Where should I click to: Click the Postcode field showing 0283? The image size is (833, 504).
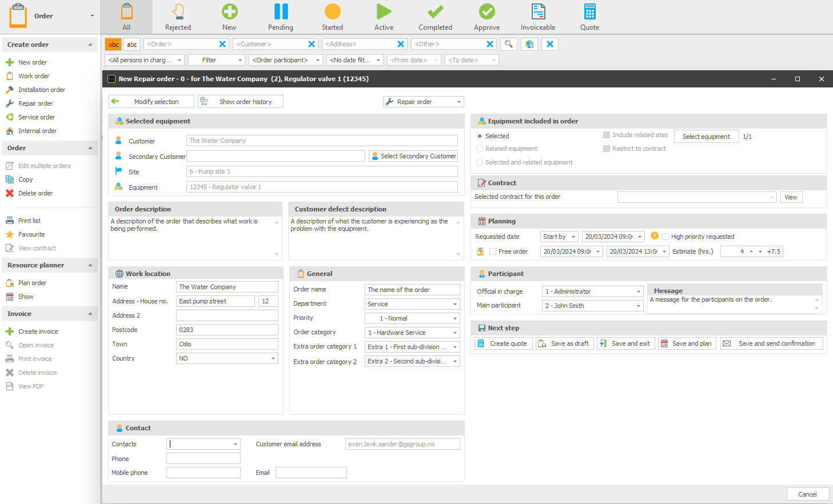(227, 330)
